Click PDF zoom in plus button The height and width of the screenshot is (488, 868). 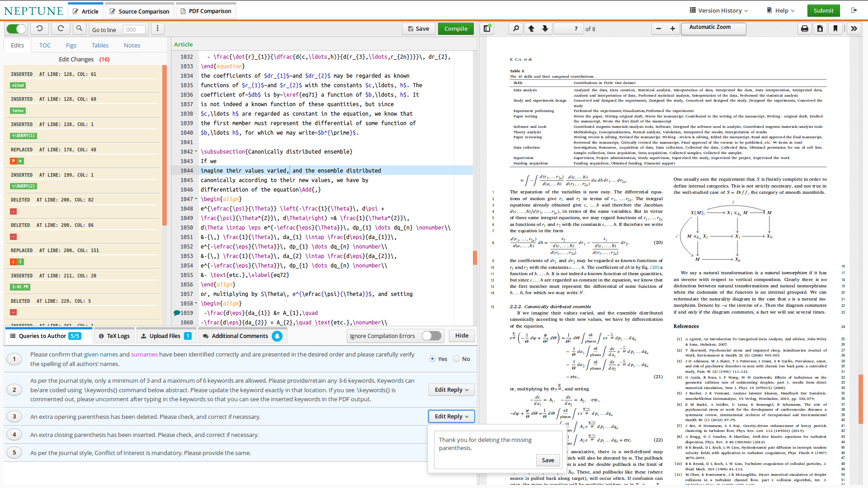click(673, 29)
